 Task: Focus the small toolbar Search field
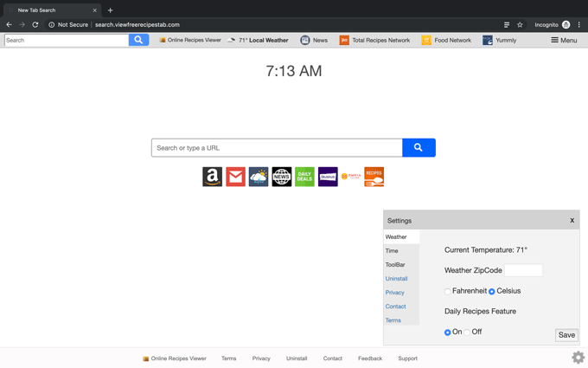67,40
